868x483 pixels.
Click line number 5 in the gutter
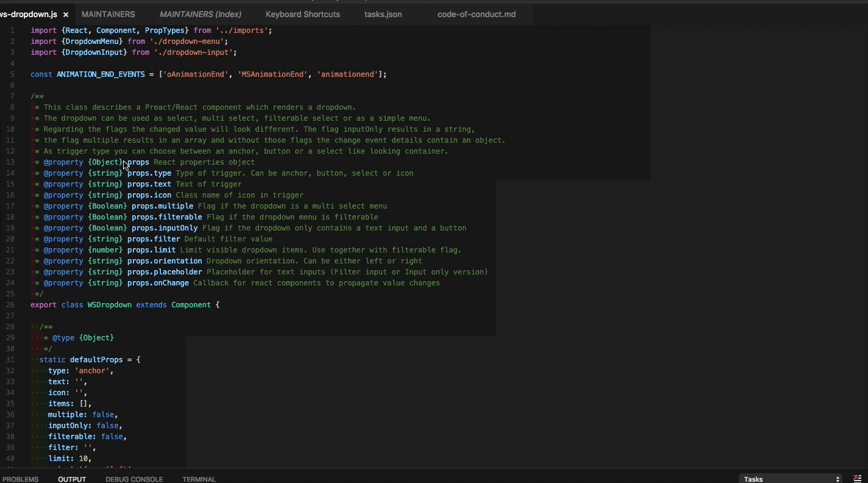pyautogui.click(x=12, y=74)
